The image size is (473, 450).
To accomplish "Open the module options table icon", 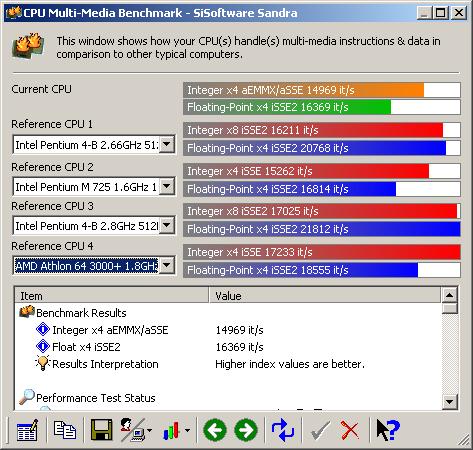I will click(27, 430).
